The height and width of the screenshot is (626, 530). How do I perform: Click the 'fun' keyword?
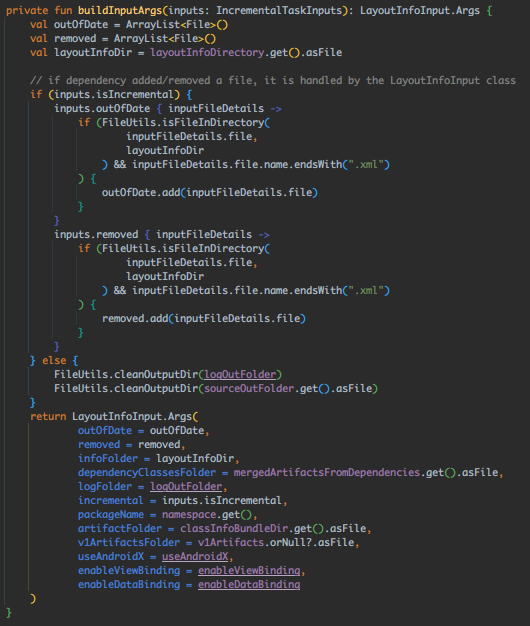click(x=63, y=10)
